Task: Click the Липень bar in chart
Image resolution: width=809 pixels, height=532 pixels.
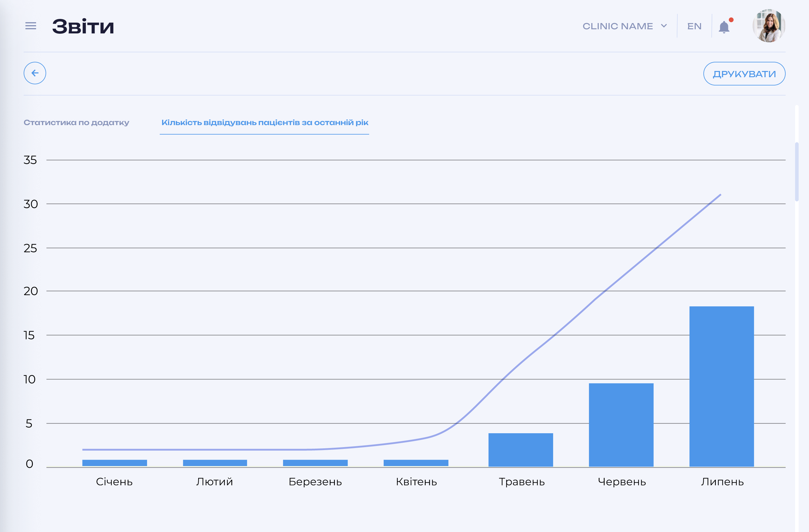Action: click(721, 387)
